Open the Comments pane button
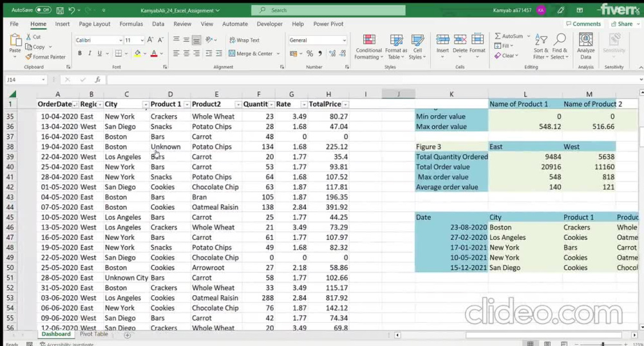Image resolution: width=644 pixels, height=346 pixels. click(x=583, y=24)
